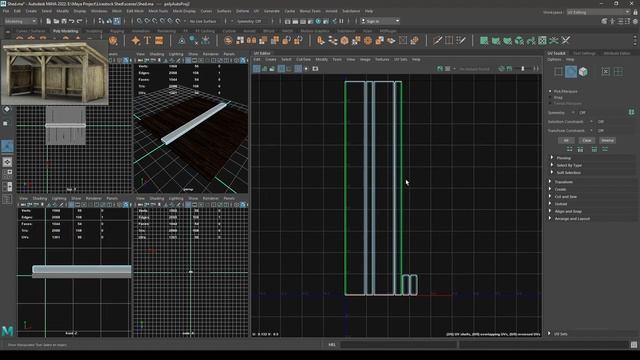This screenshot has width=640, height=360.
Task: Switch to the Poly Modeling shelf tab
Action: click(x=65, y=31)
